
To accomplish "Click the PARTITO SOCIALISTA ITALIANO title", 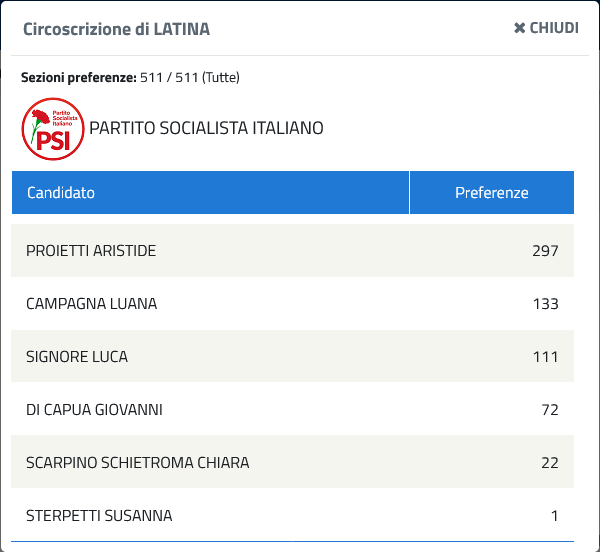I will 206,128.
